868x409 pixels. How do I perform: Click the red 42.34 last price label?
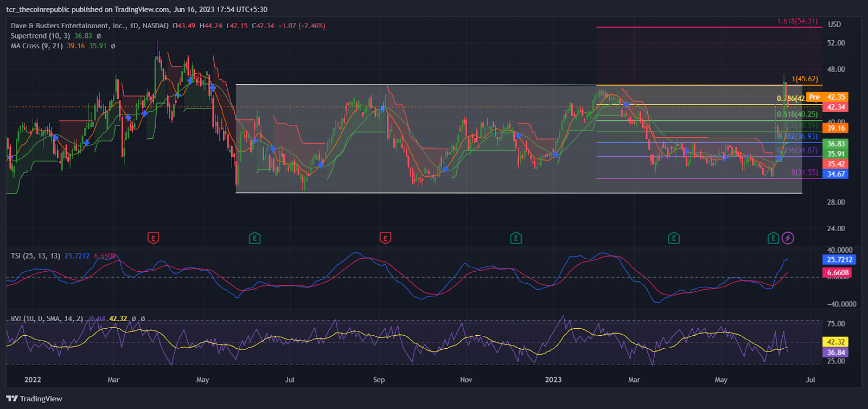(x=835, y=107)
